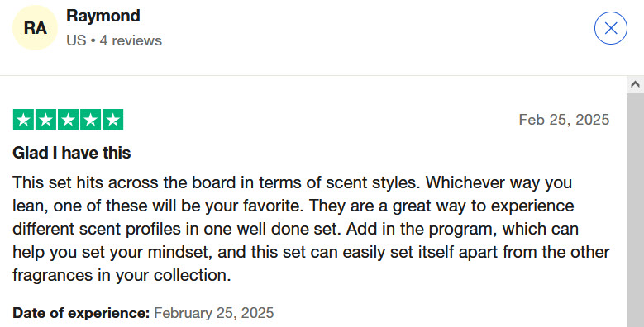Click the second green rating star
644x327 pixels.
click(x=45, y=120)
